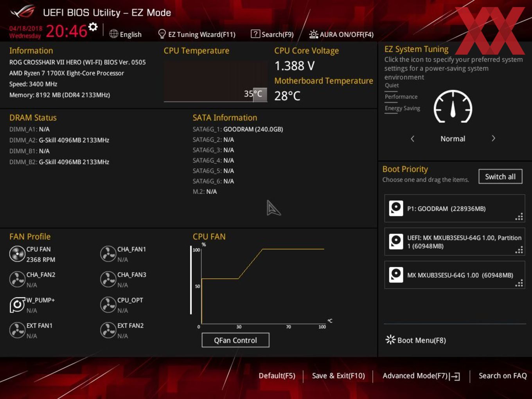Click the CHA_FAN1 fan icon
Screen dimensions: 532x399
[108, 254]
